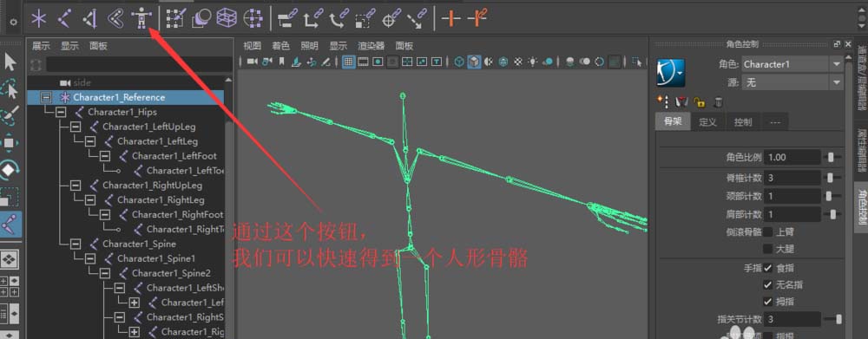Activate the Scale tool
868x339 pixels.
point(10,197)
